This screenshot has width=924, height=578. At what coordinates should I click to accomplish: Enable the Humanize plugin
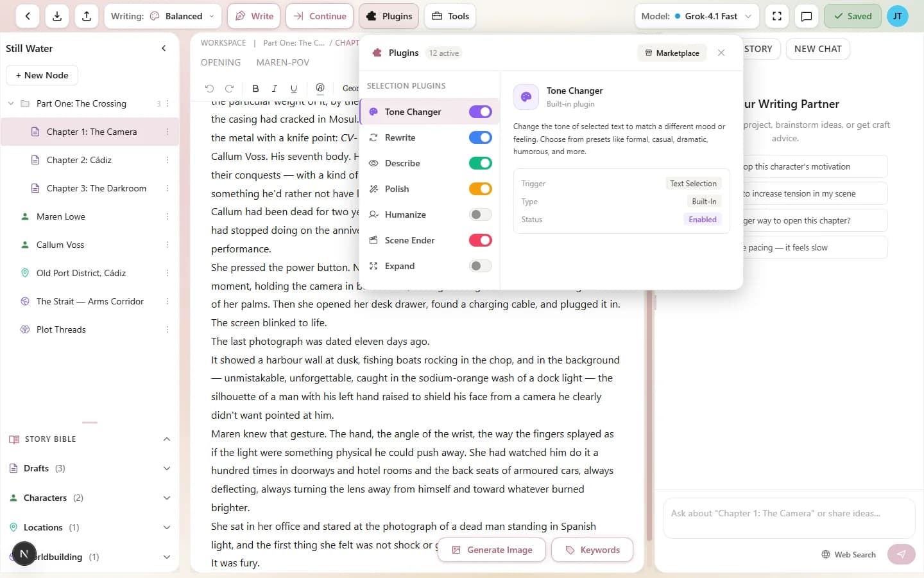tap(480, 214)
